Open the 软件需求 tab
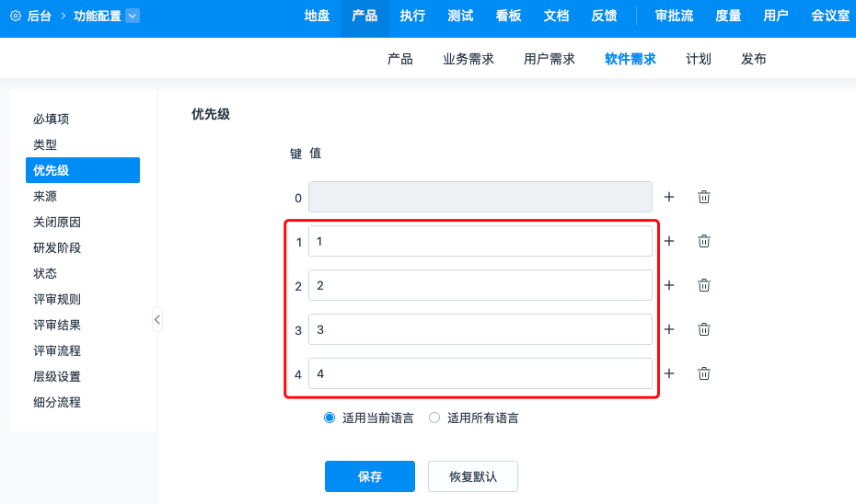This screenshot has width=856, height=504. 630,59
